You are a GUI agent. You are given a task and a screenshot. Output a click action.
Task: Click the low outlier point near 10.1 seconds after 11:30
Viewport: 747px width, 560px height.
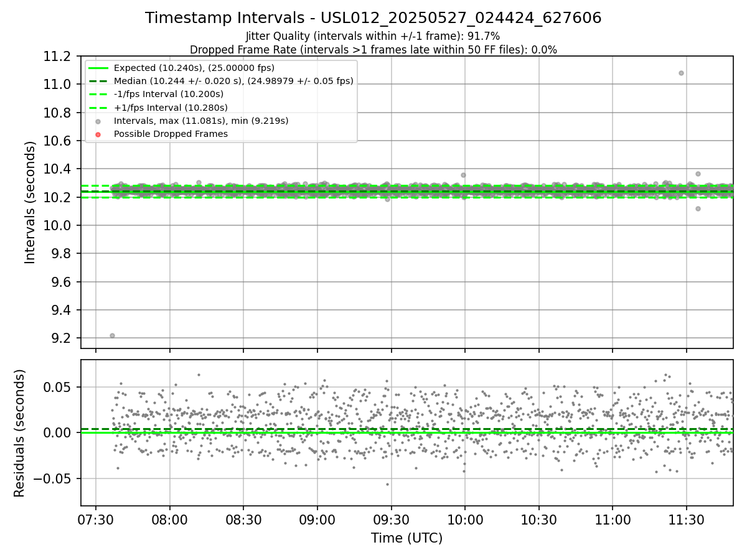coord(698,208)
